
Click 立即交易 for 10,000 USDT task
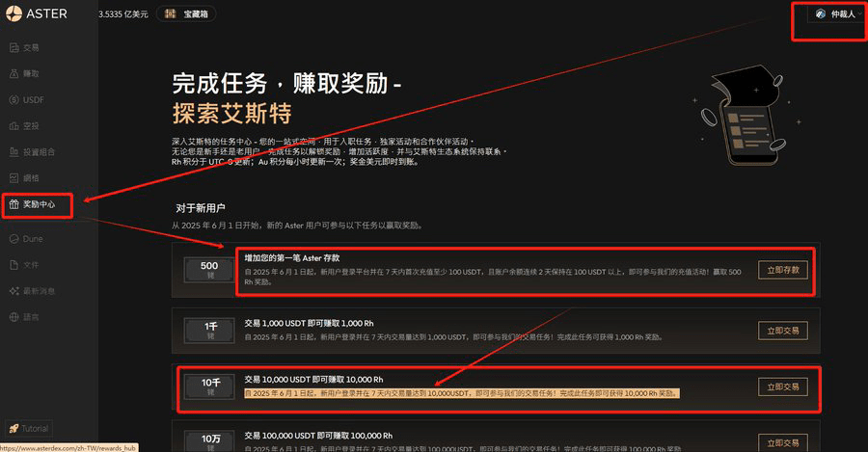tap(783, 386)
